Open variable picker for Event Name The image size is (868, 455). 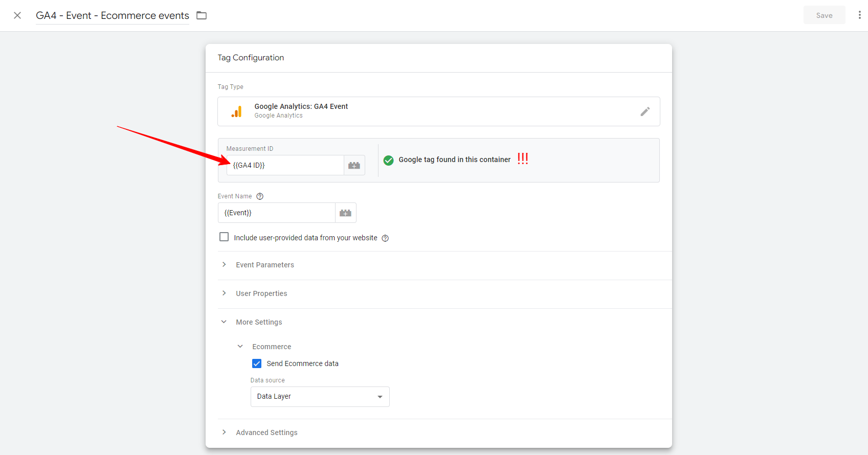[x=345, y=213]
